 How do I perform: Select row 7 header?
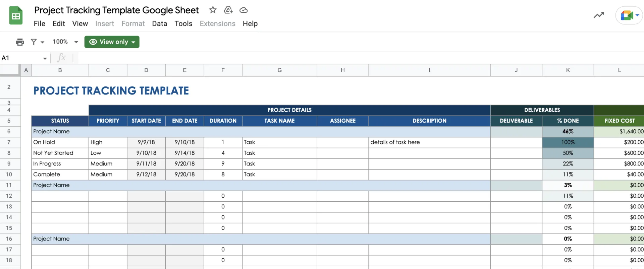click(x=9, y=142)
